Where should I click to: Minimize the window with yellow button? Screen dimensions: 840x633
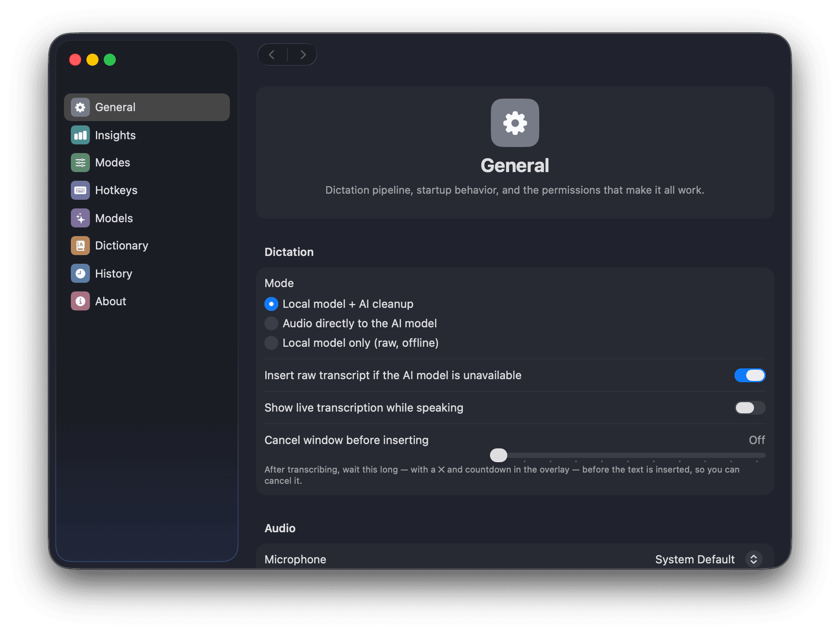point(92,60)
